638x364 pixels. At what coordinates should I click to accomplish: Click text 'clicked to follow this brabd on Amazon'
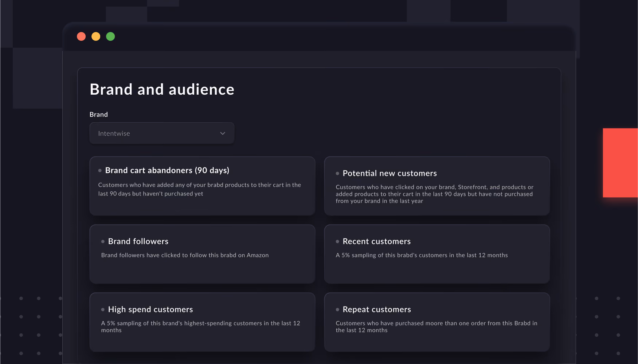pyautogui.click(x=215, y=255)
